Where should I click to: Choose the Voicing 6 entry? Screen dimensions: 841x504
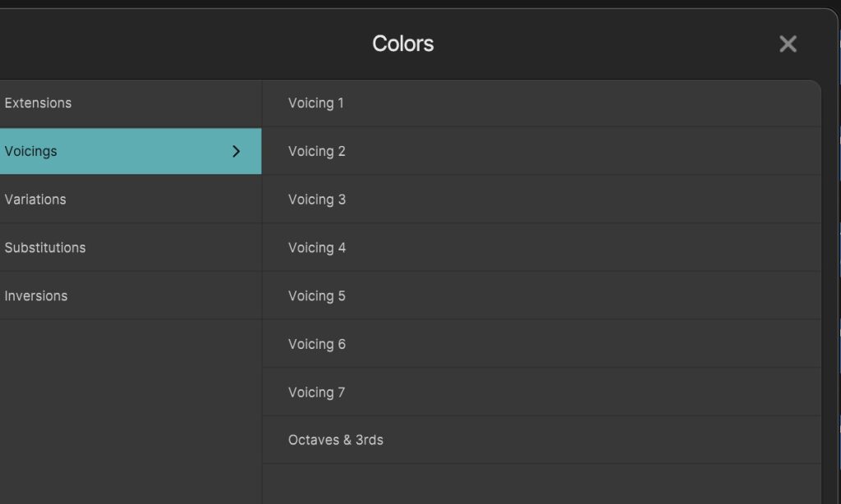317,345
